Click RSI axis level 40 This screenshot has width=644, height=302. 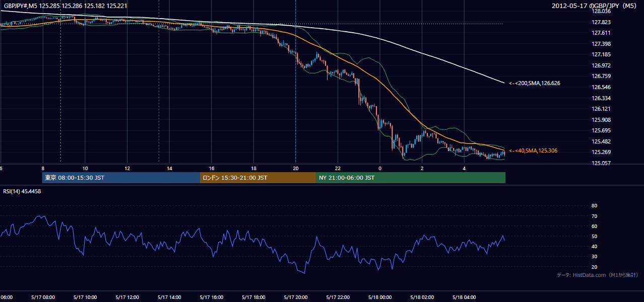[x=595, y=246]
